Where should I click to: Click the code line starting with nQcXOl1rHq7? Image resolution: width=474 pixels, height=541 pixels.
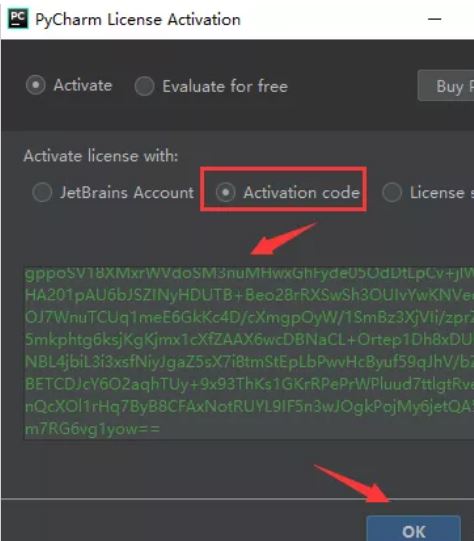tap(249, 406)
